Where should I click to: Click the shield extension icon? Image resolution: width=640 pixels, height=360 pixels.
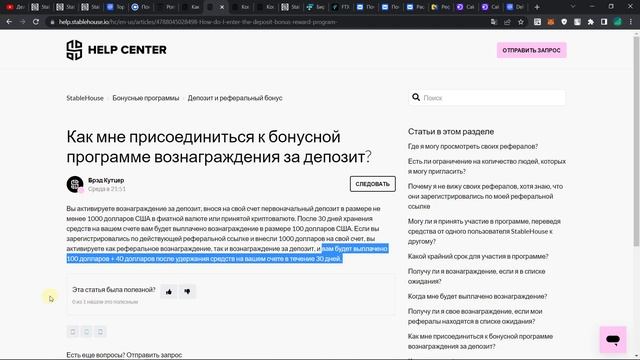click(564, 22)
